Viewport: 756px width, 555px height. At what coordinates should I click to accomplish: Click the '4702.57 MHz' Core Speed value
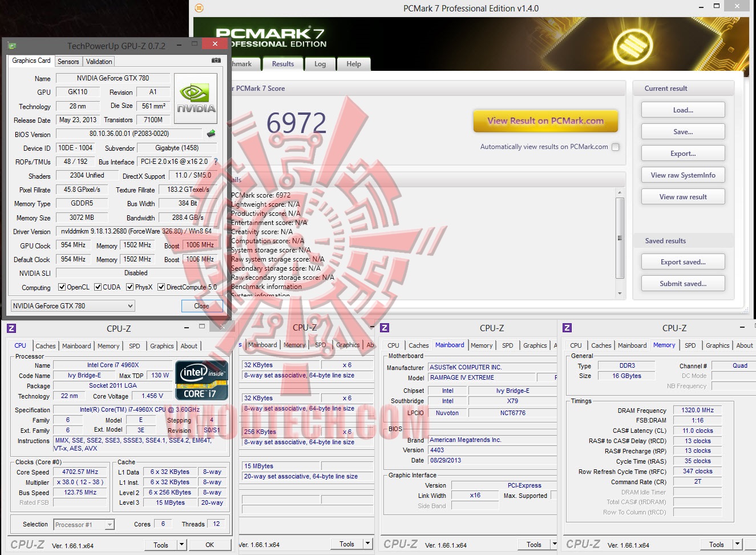coord(80,472)
